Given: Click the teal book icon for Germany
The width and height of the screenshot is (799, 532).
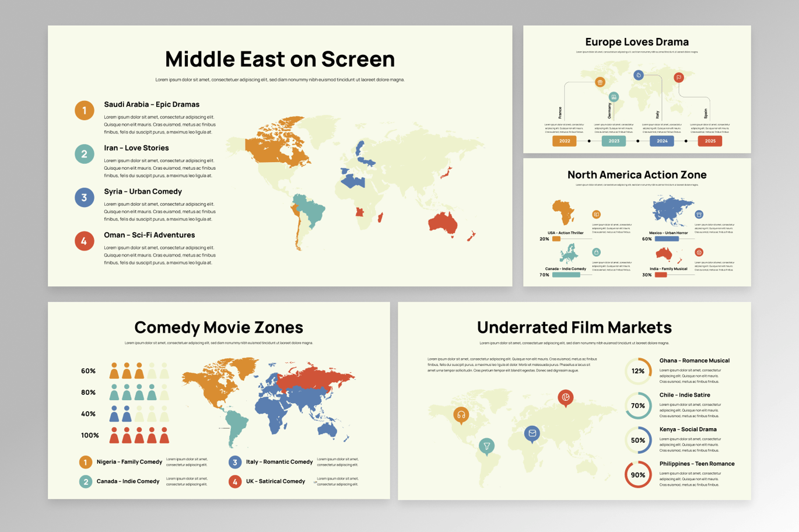Looking at the screenshot, I should coord(614,97).
